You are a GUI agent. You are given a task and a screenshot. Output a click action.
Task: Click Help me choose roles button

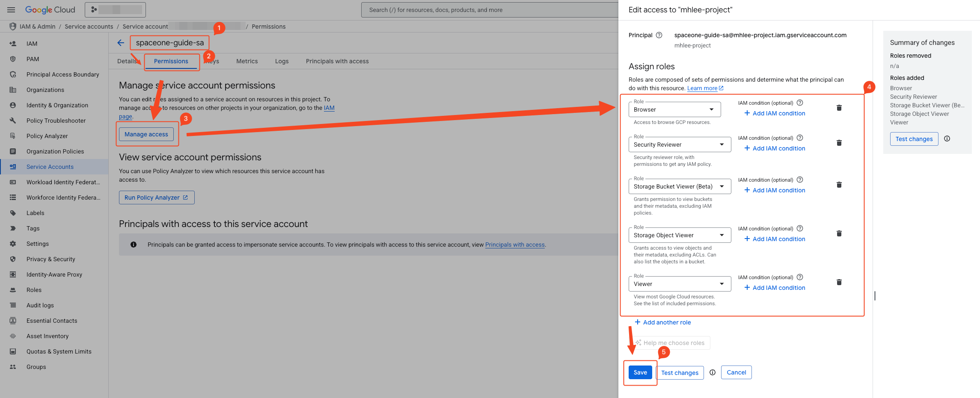(x=670, y=343)
